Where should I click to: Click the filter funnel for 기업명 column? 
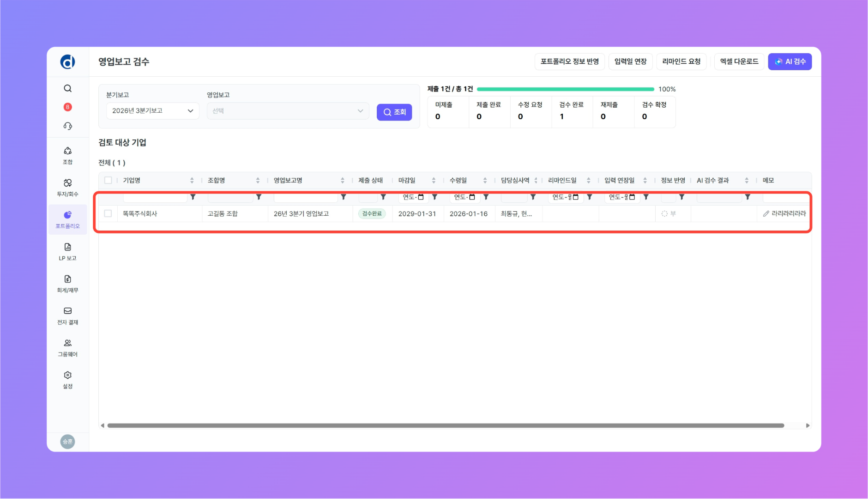pyautogui.click(x=193, y=197)
